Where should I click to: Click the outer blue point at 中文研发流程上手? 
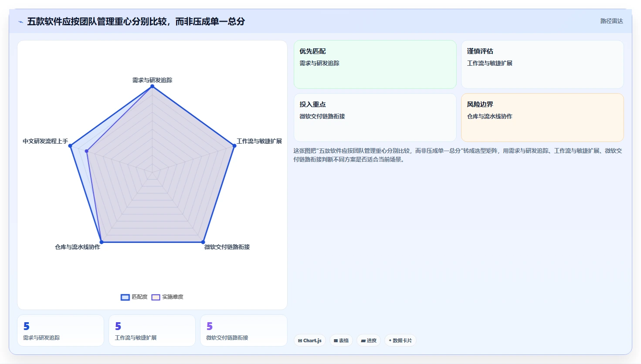(70, 146)
